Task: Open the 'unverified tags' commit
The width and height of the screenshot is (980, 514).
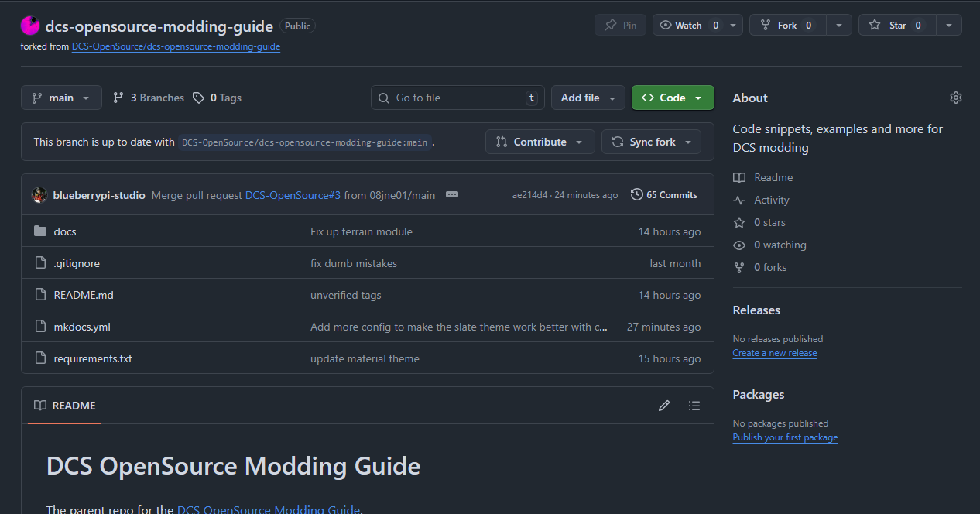Action: 346,295
